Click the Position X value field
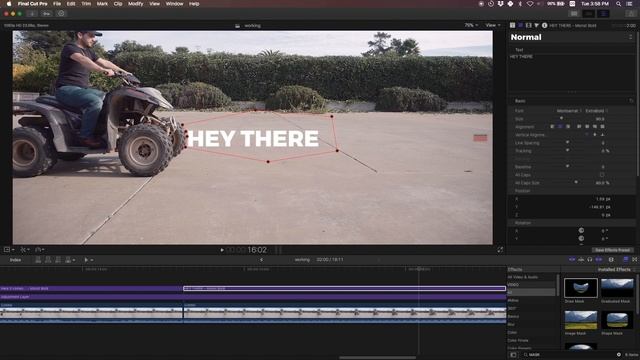This screenshot has height=360, width=640. (x=603, y=199)
